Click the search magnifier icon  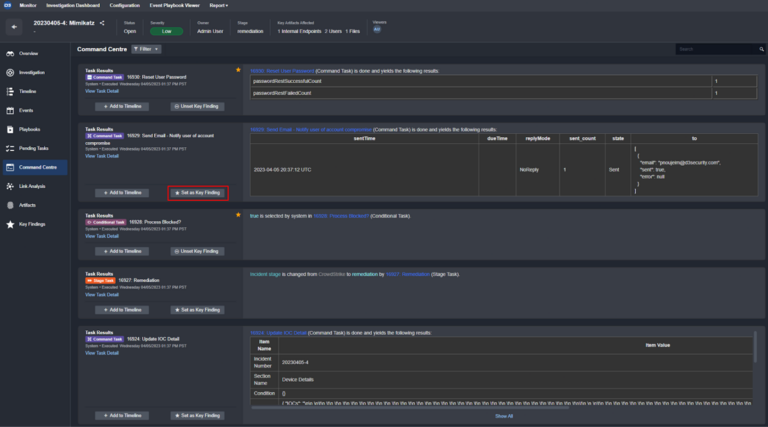[x=761, y=49]
